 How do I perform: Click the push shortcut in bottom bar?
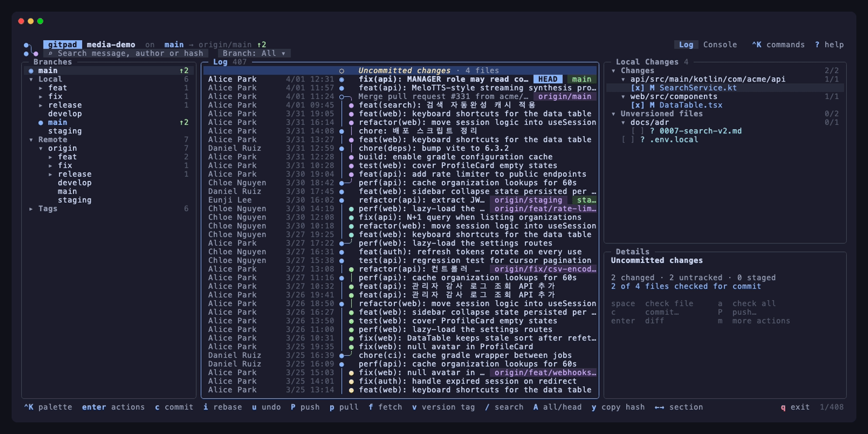click(x=305, y=407)
